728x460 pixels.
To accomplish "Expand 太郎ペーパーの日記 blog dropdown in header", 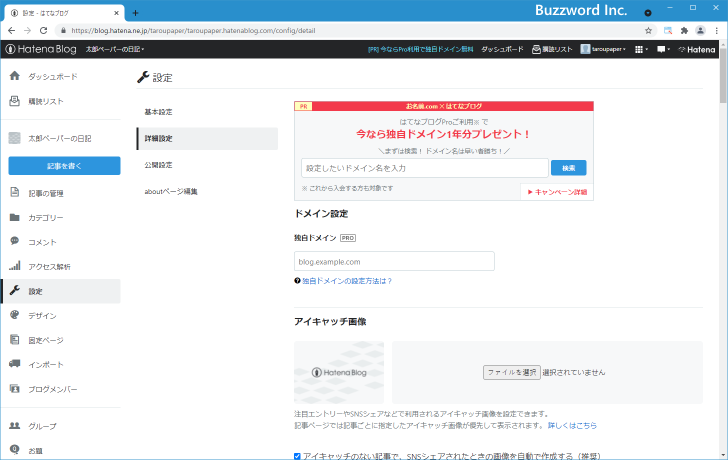I will point(115,49).
